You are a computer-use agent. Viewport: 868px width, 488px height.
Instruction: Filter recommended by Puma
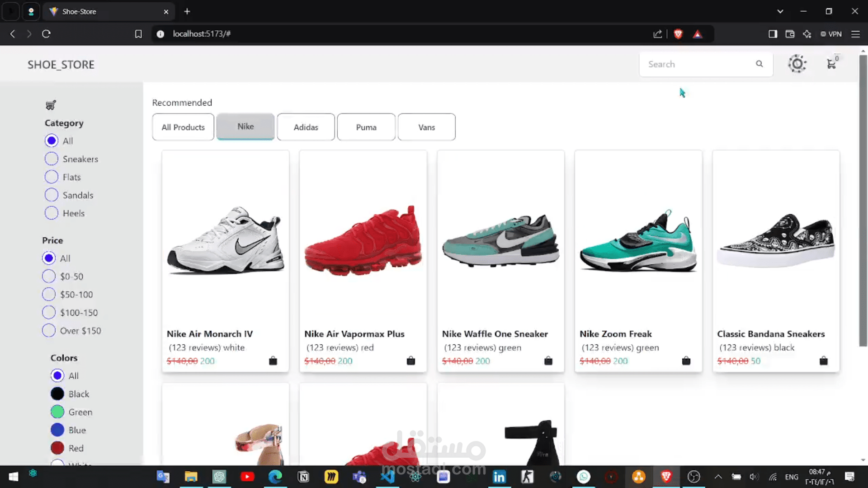click(366, 127)
